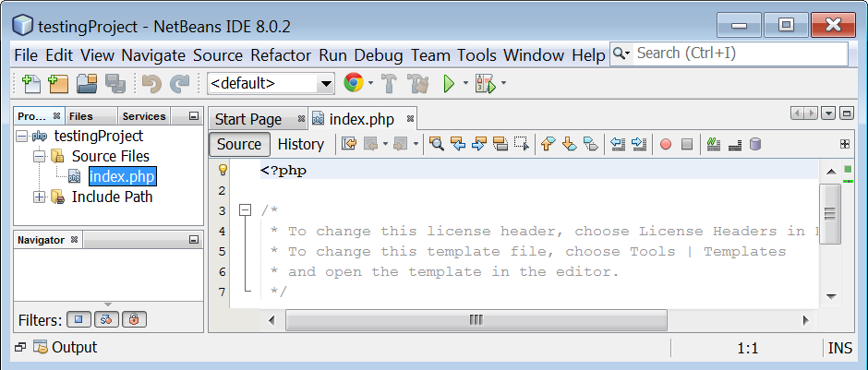The height and width of the screenshot is (370, 868).
Task: Click the Find Selection magnifier icon
Action: click(437, 144)
